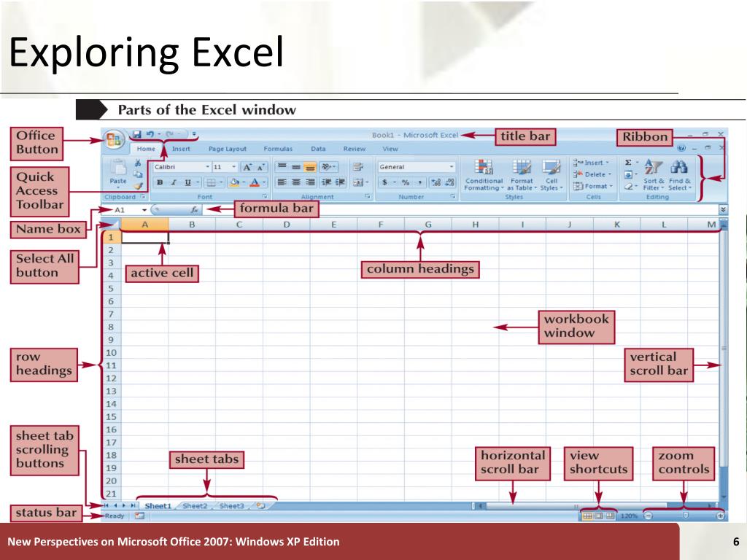Click the Borders icon in Font group
The height and width of the screenshot is (560, 747).
pos(212,182)
